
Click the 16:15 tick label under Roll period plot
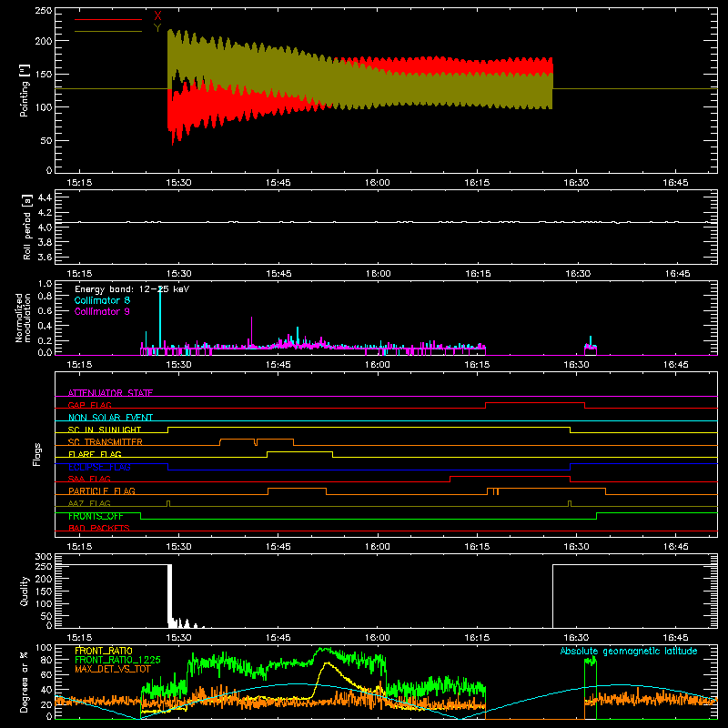(477, 274)
